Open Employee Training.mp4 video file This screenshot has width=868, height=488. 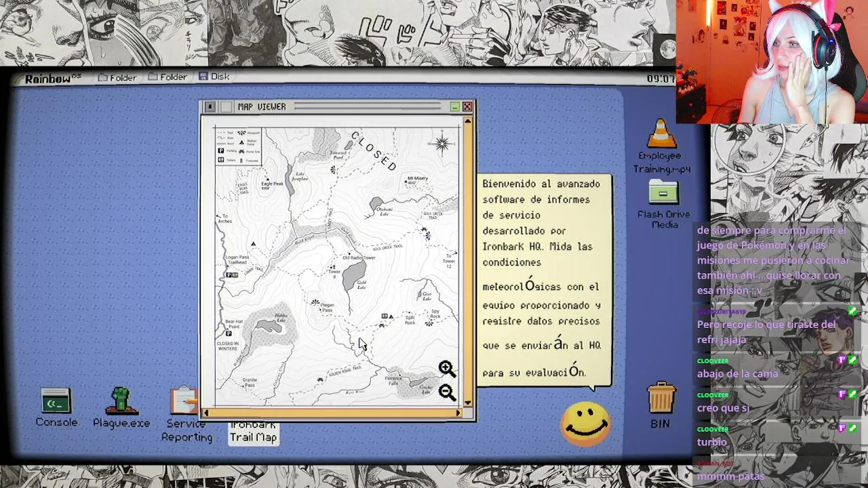coord(661,146)
